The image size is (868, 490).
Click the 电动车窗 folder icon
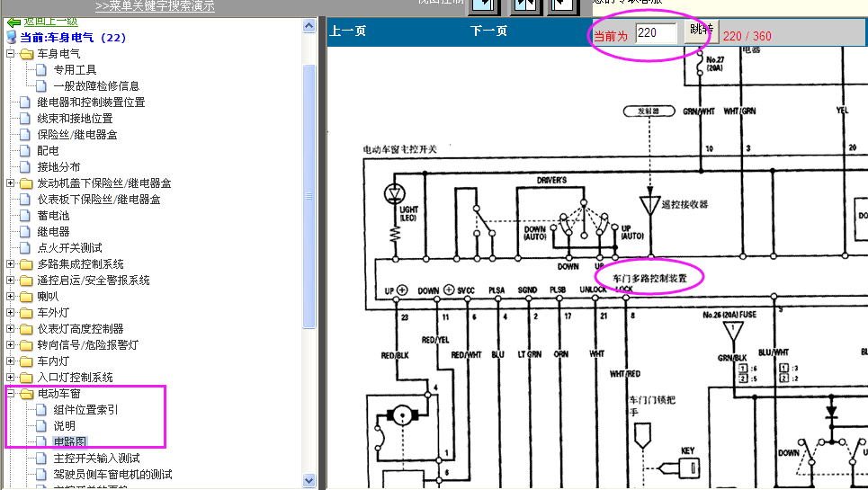(x=27, y=394)
